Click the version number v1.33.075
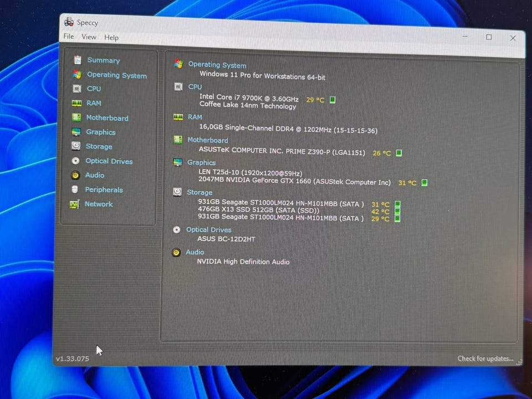Screen dimensions: 532x399 [x=73, y=359]
